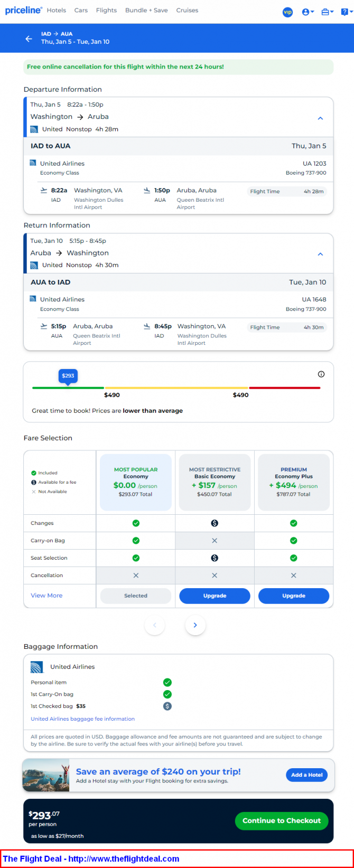Click the Basic Economy Changes fee dollar icon
This screenshot has height=868, width=354.
[x=215, y=523]
